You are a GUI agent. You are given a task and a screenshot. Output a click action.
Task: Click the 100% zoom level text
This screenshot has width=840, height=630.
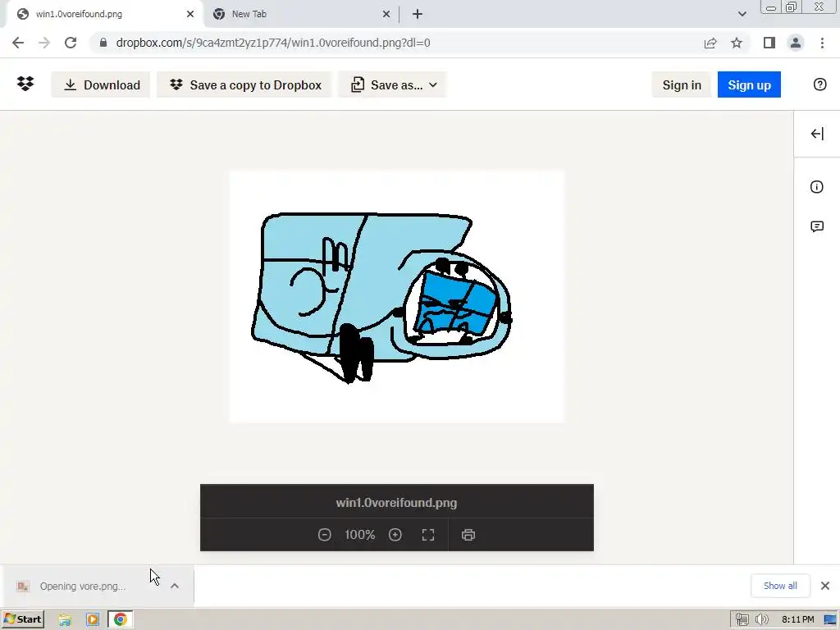[359, 535]
